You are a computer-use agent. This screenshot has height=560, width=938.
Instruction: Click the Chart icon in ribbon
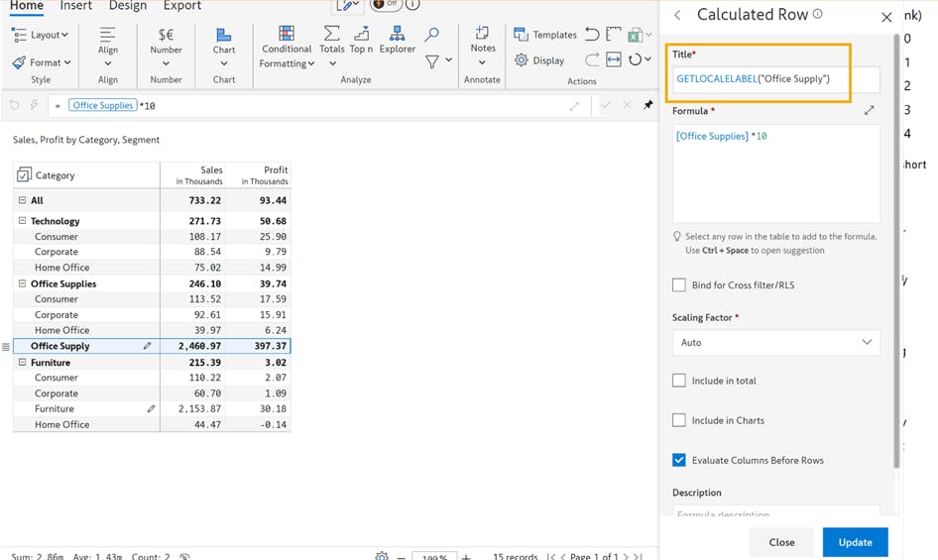224,35
